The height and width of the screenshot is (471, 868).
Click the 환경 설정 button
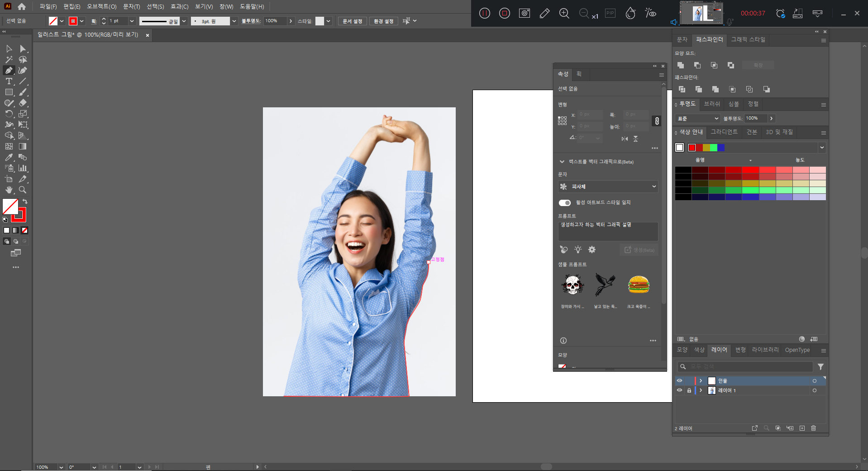point(383,21)
